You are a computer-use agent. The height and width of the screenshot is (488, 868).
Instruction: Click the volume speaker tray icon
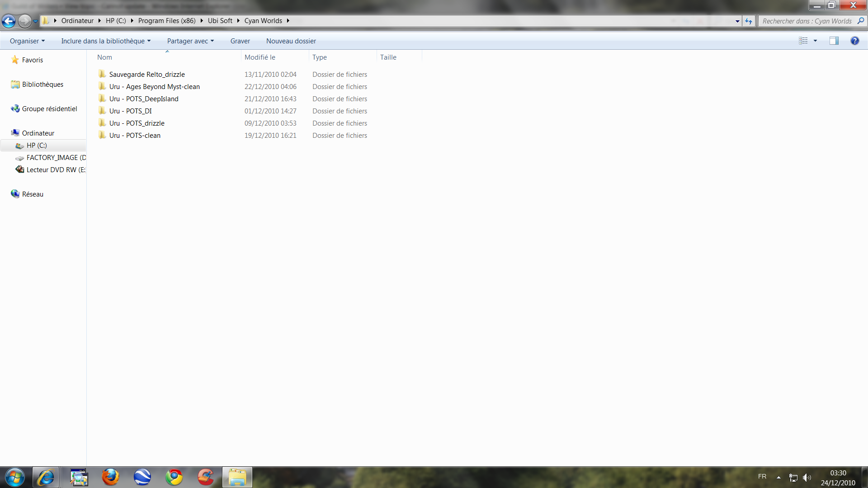pyautogui.click(x=807, y=477)
